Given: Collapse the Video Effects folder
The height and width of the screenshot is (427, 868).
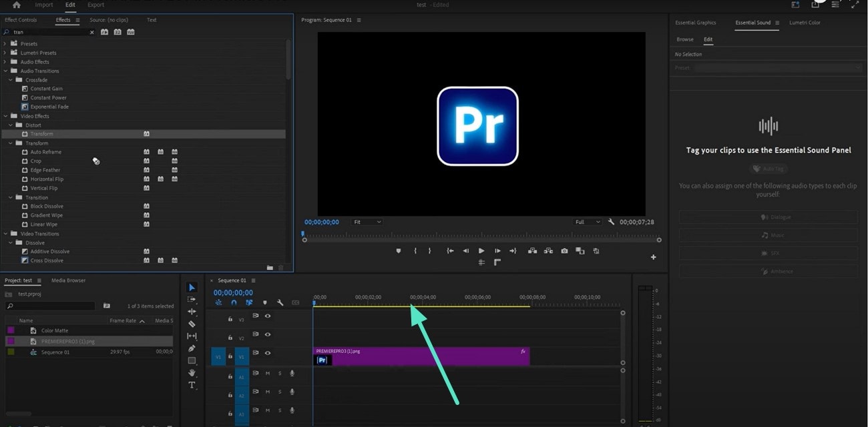Looking at the screenshot, I should [5, 116].
